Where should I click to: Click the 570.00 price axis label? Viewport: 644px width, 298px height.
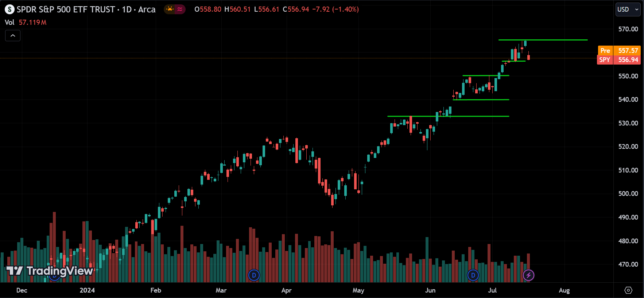coord(628,29)
